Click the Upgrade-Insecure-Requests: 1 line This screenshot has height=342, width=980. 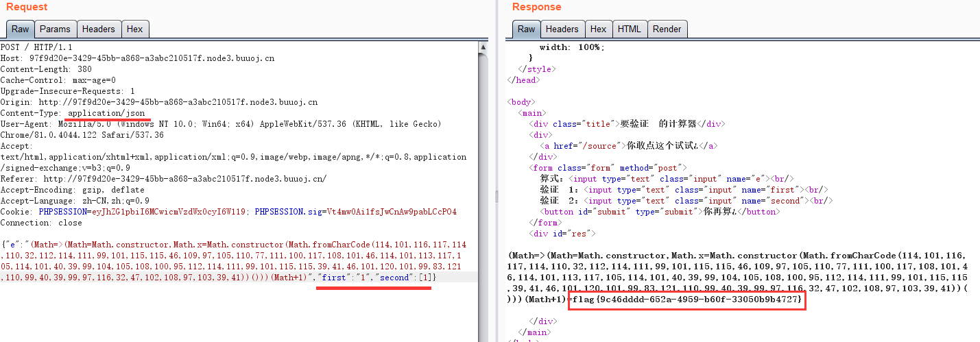[67, 91]
